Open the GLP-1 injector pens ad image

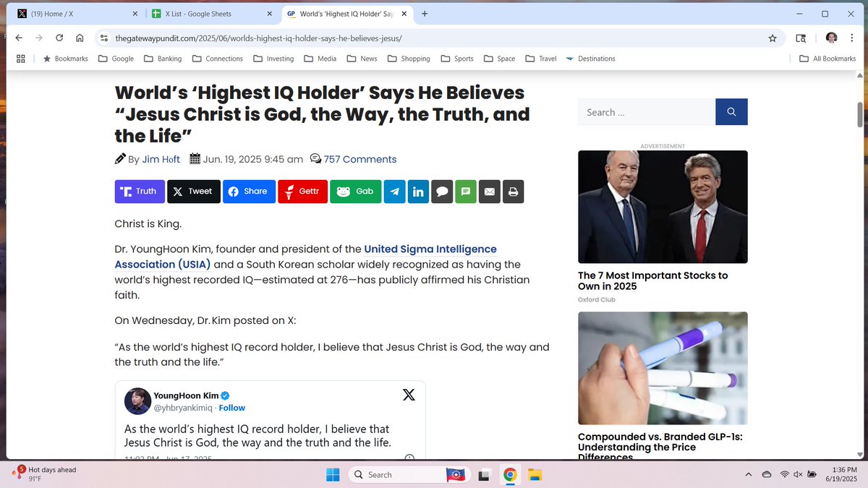[x=663, y=368]
